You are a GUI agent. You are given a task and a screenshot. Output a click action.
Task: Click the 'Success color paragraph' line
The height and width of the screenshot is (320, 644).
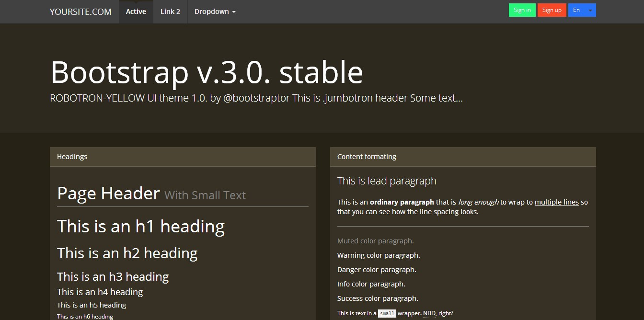[378, 298]
